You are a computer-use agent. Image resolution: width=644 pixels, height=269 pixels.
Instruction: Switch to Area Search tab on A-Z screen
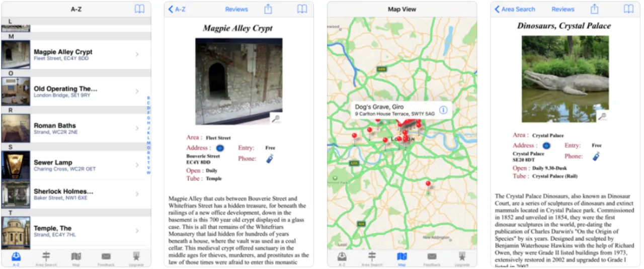pyautogui.click(x=46, y=258)
